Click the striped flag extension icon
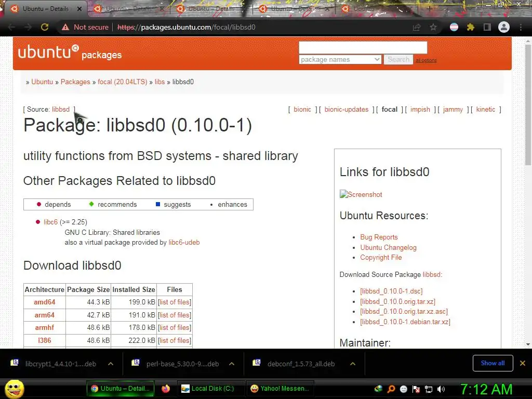532x399 pixels. click(x=454, y=27)
